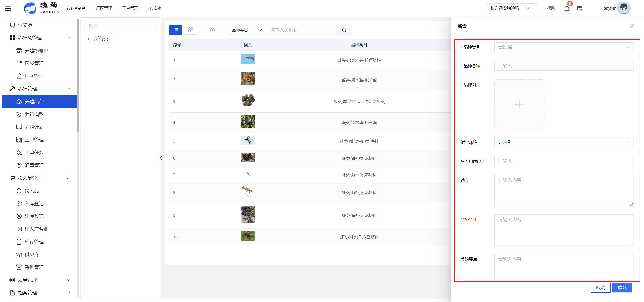This screenshot has width=644, height=302.
Task: Switch to list view
Action: tap(176, 30)
